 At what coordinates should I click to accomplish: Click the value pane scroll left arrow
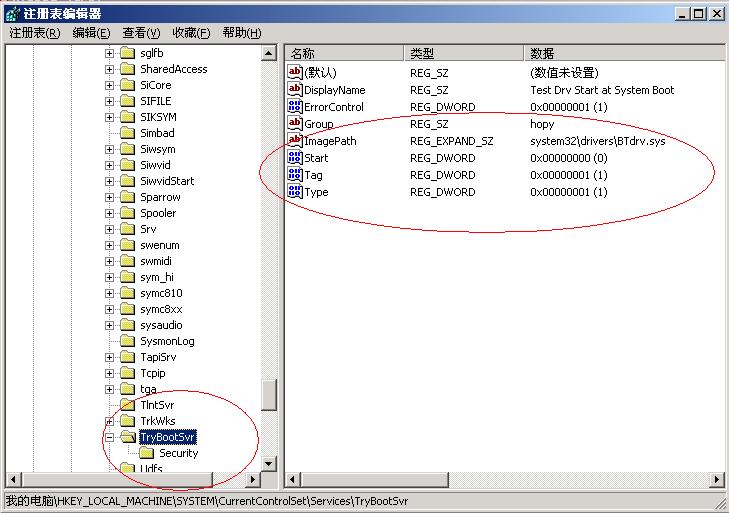point(292,479)
